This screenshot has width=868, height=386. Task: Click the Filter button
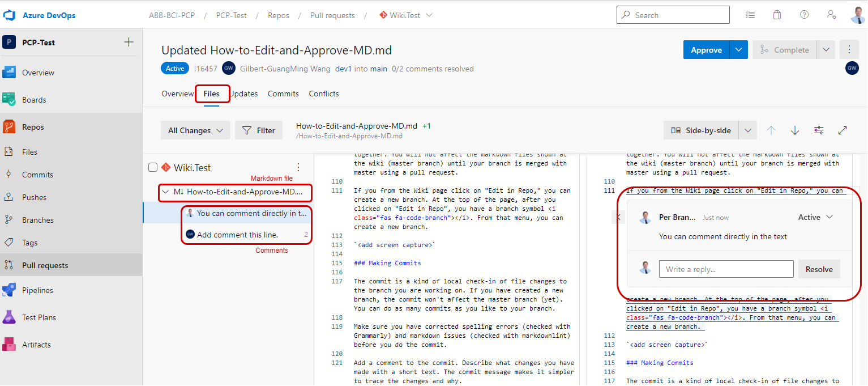click(259, 130)
